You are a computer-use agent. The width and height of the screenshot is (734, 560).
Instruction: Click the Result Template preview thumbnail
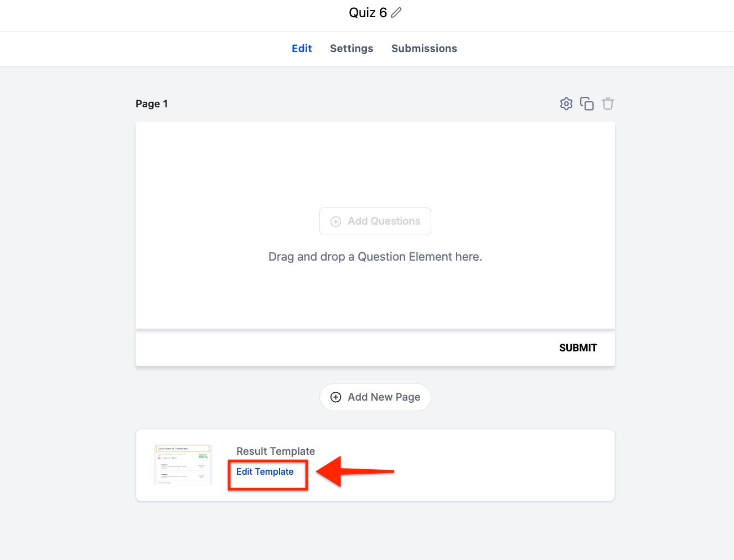pyautogui.click(x=183, y=465)
